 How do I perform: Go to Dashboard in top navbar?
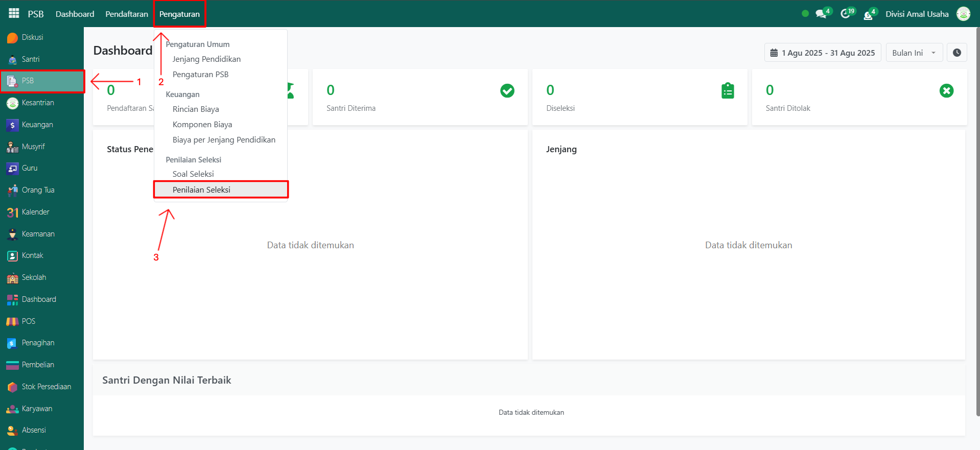click(75, 14)
